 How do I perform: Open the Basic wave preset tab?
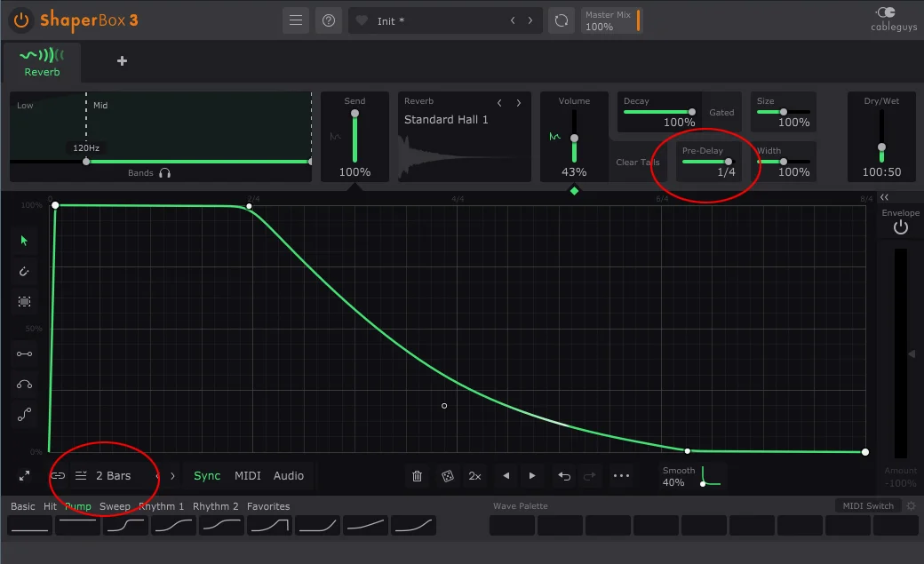click(22, 506)
